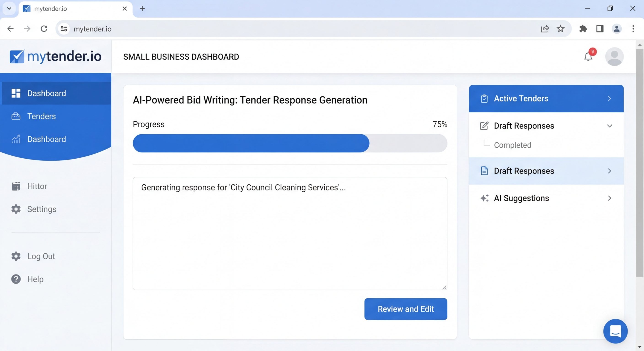This screenshot has height=351, width=644.
Task: Click the Log Out gear icon
Action: pyautogui.click(x=16, y=256)
